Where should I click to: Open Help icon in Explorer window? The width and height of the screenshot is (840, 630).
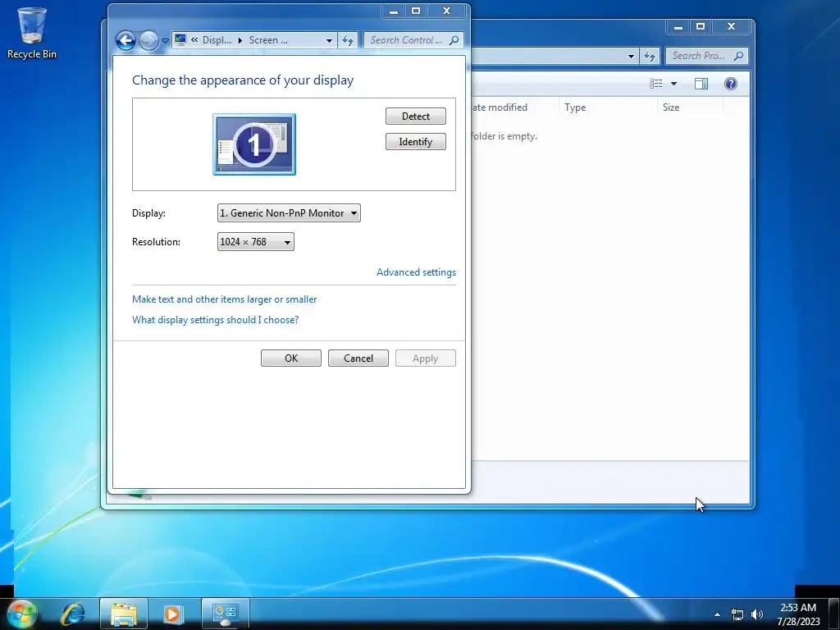(x=731, y=84)
